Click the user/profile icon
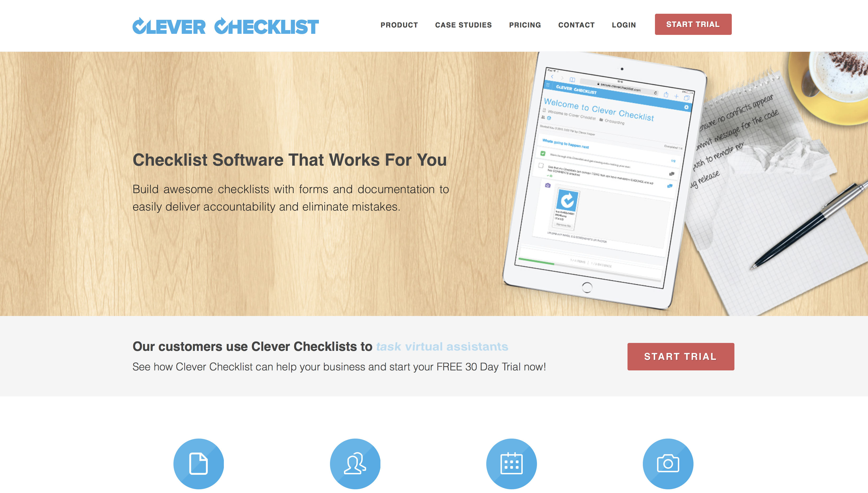This screenshot has height=493, width=868. click(355, 463)
